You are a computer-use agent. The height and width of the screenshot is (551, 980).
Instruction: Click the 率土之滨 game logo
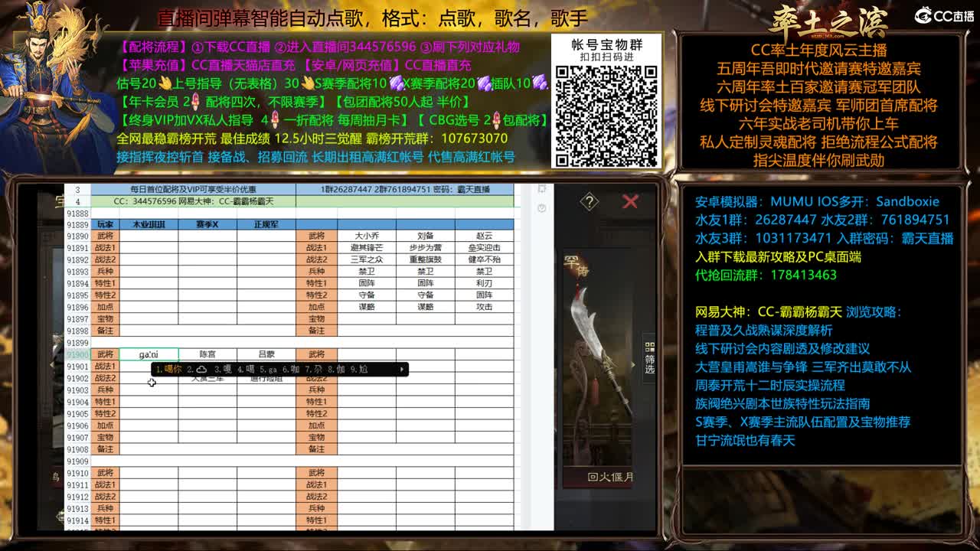pyautogui.click(x=828, y=21)
